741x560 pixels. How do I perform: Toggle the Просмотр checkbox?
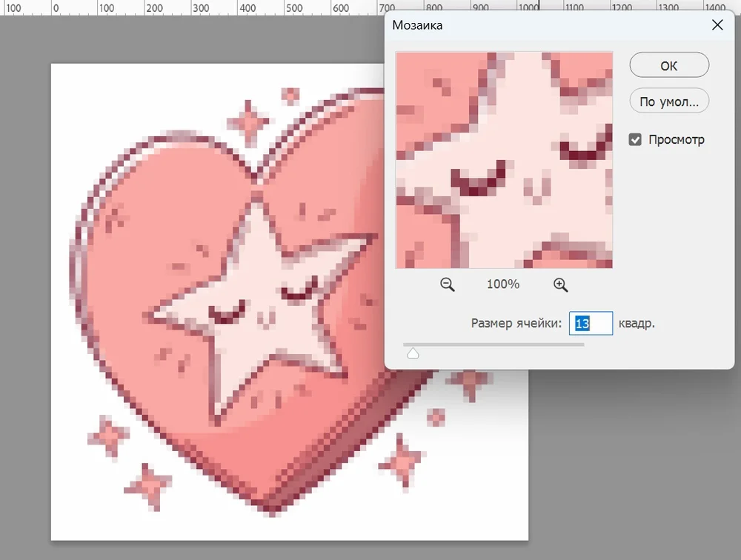pyautogui.click(x=635, y=139)
